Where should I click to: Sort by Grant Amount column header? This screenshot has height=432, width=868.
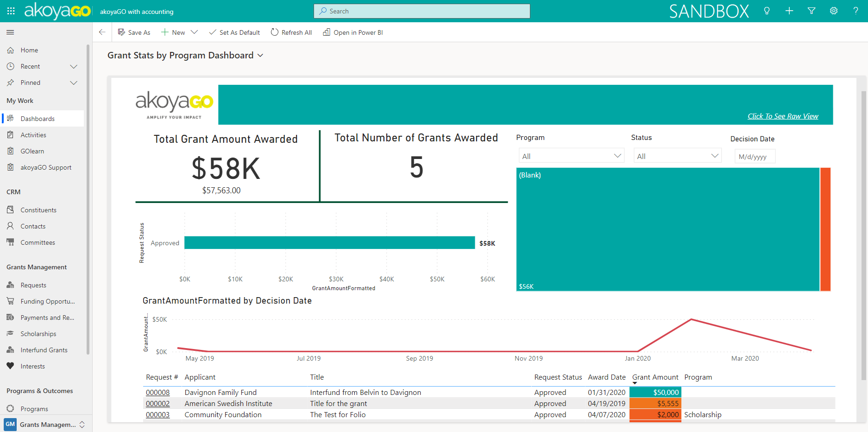pyautogui.click(x=655, y=377)
